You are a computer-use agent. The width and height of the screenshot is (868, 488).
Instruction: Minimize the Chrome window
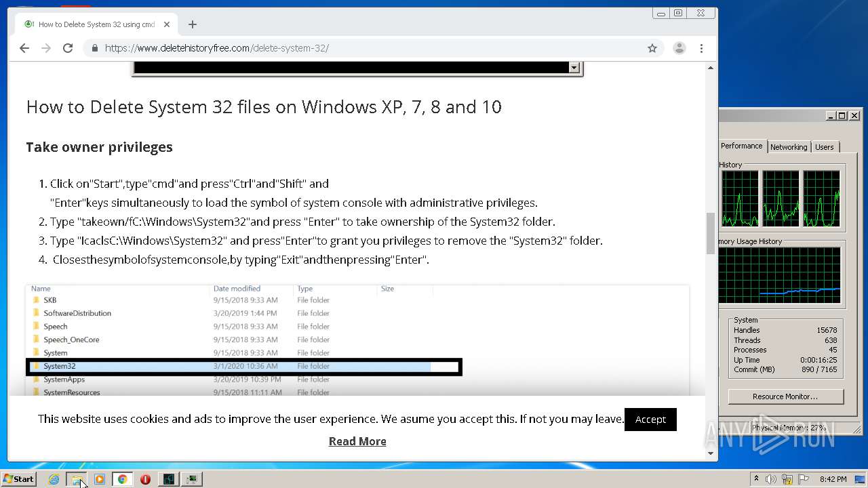coord(661,13)
